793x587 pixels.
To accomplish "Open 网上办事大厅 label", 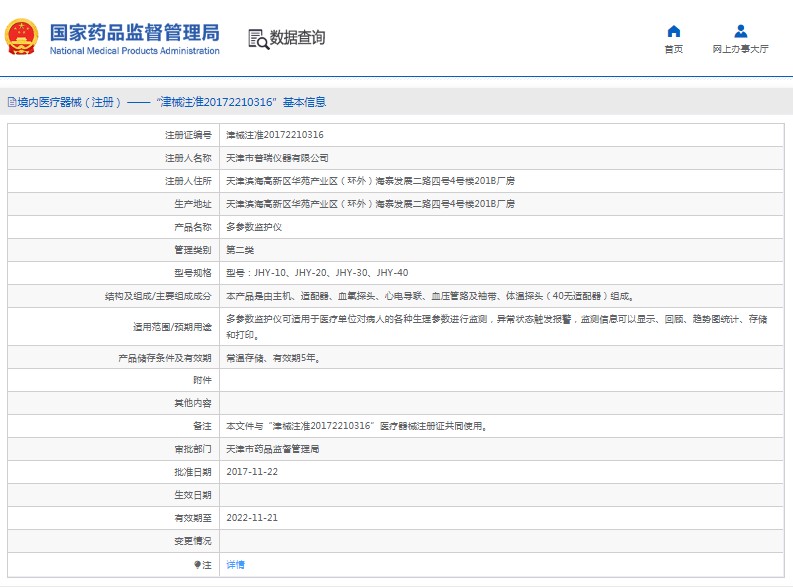I will [x=740, y=49].
